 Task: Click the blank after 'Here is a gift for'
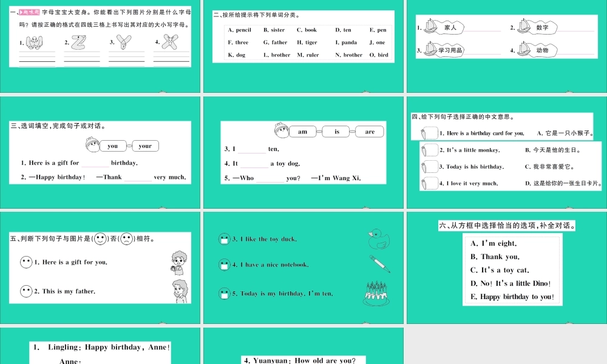(95, 163)
